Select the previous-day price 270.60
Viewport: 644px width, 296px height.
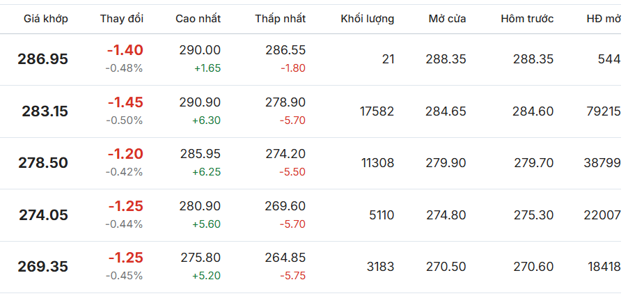[x=533, y=267]
